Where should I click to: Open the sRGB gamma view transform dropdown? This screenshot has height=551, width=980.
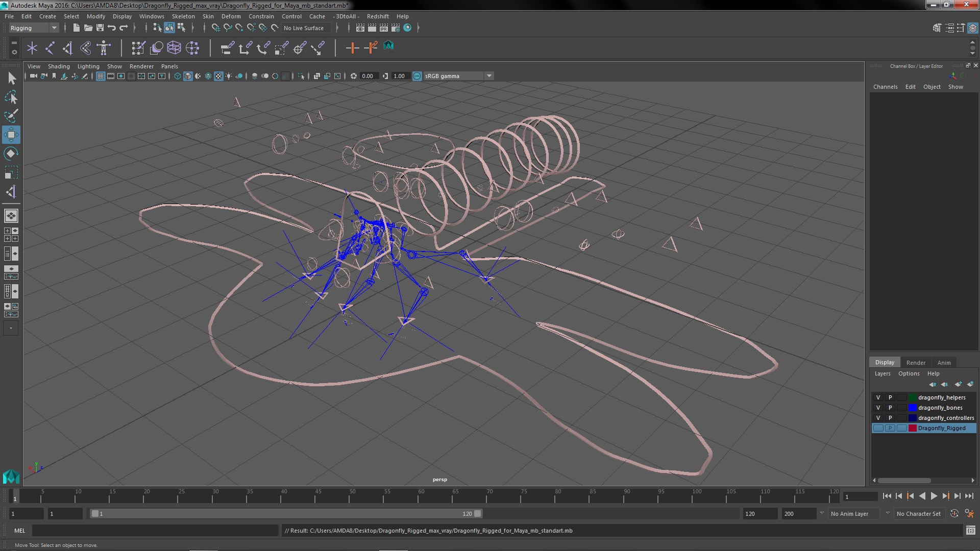tap(458, 76)
